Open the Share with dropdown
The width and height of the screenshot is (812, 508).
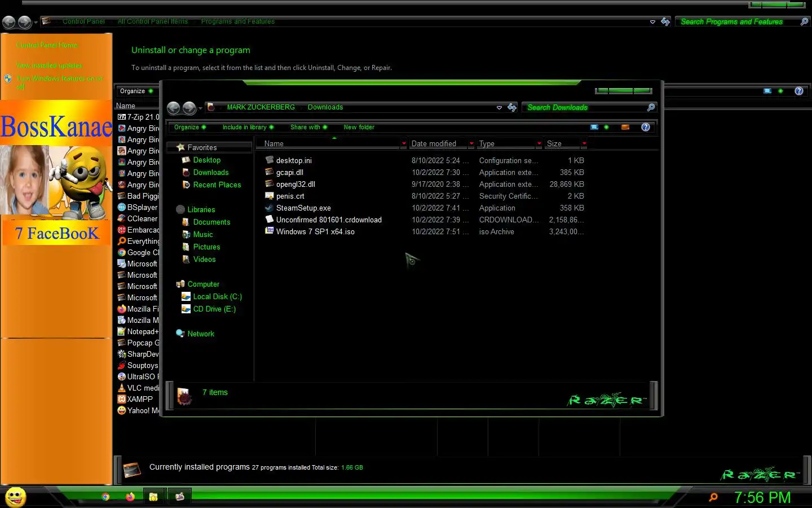308,127
